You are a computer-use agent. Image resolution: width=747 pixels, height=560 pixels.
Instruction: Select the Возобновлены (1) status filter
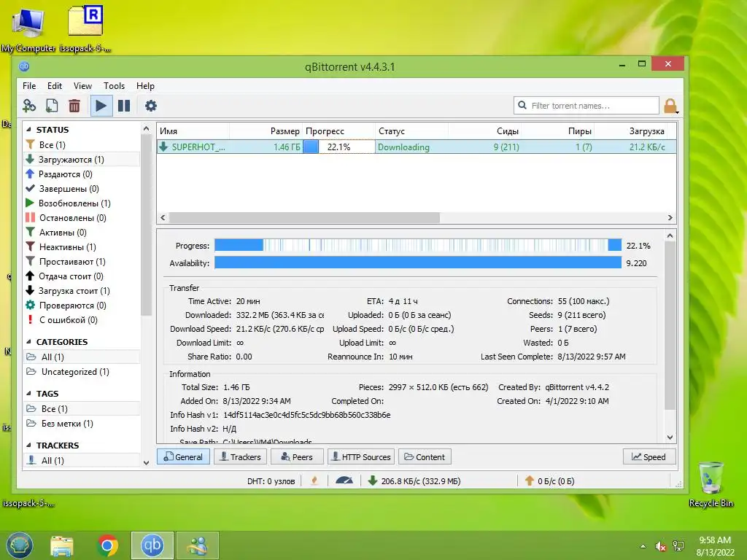click(x=82, y=203)
